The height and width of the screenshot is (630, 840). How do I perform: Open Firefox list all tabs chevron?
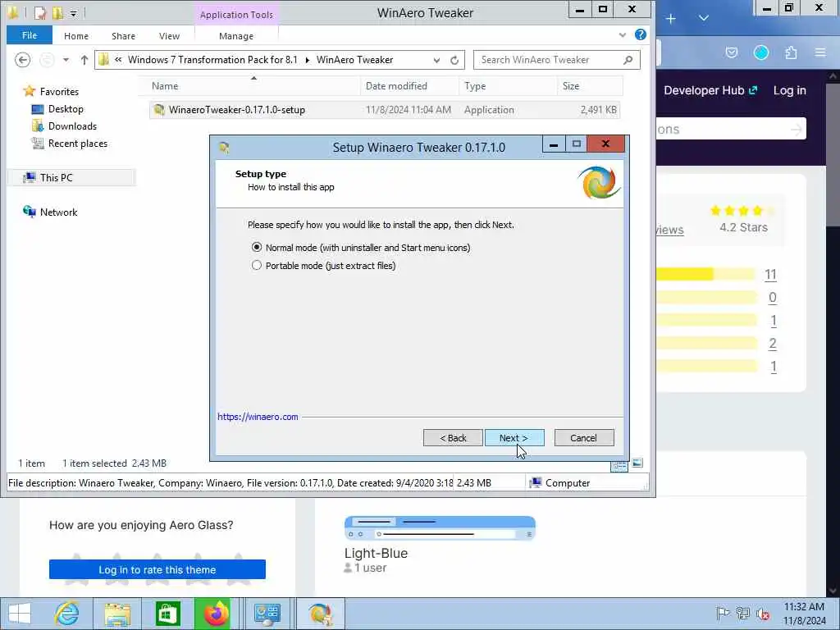click(704, 18)
